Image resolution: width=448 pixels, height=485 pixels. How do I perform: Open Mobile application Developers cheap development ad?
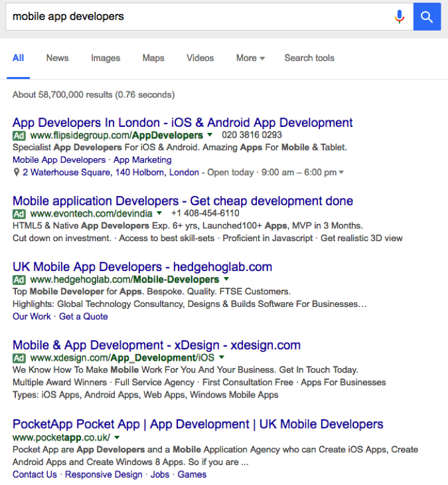coord(183,201)
